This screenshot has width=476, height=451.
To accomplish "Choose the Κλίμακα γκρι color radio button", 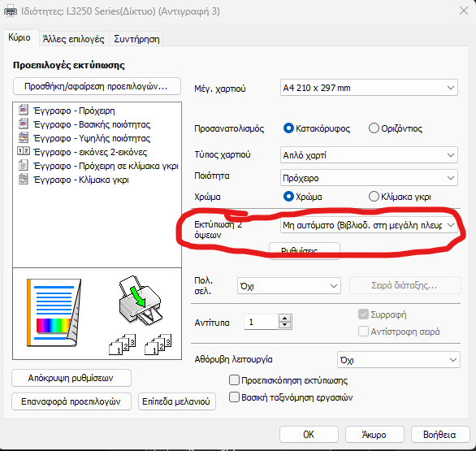I will click(374, 197).
